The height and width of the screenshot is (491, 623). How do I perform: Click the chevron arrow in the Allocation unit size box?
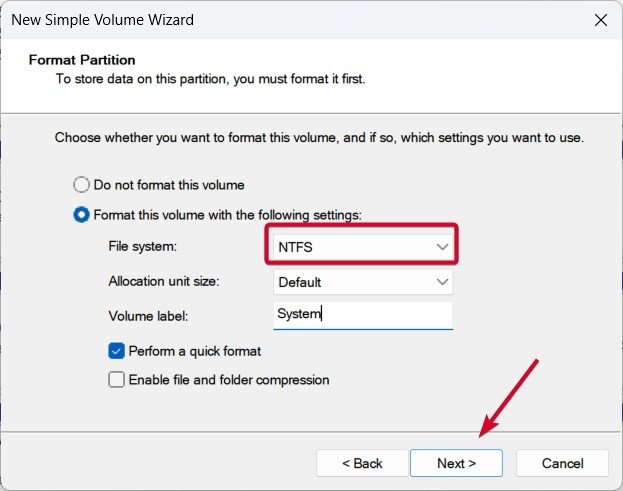pos(443,282)
